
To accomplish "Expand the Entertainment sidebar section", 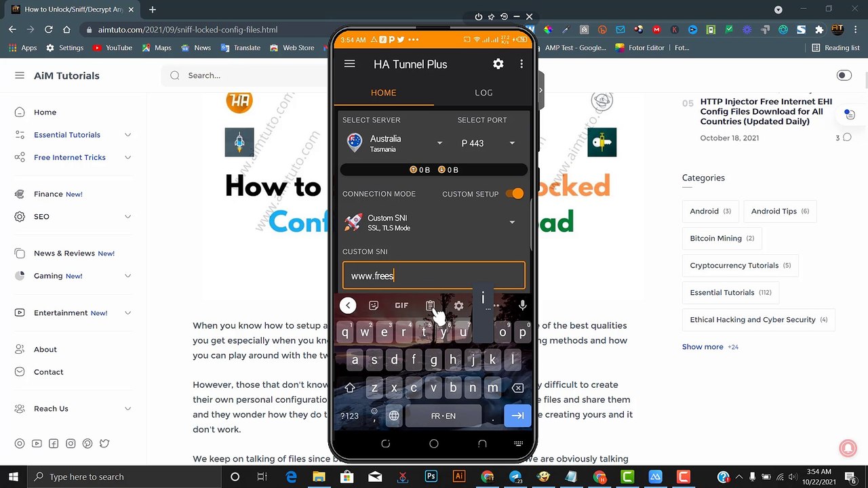I will pos(127,312).
